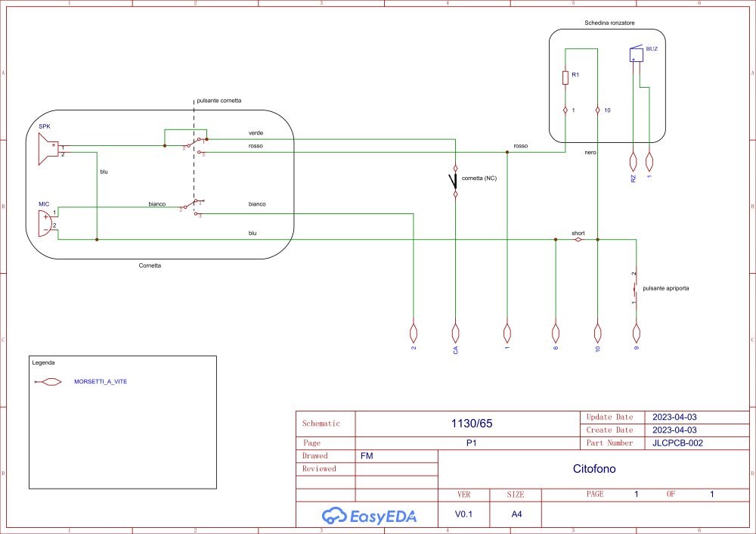Select resistor R1 symbol
The width and height of the screenshot is (756, 534).
click(565, 78)
